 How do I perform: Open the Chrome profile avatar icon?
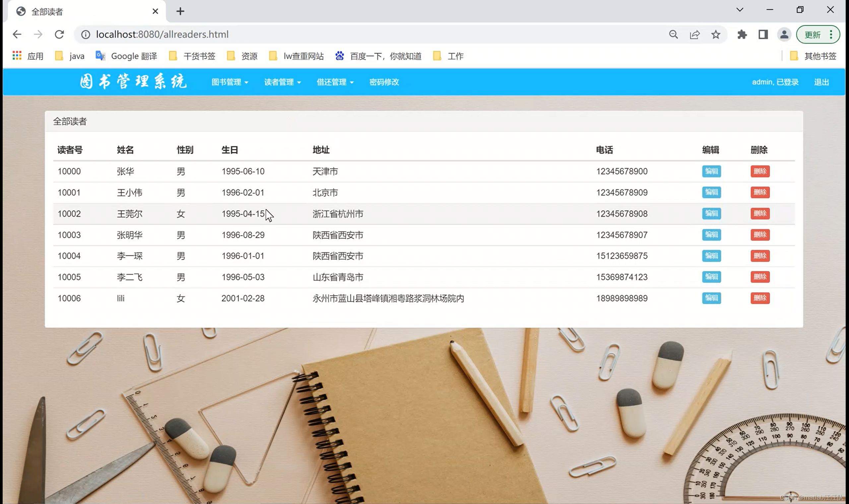click(x=784, y=34)
